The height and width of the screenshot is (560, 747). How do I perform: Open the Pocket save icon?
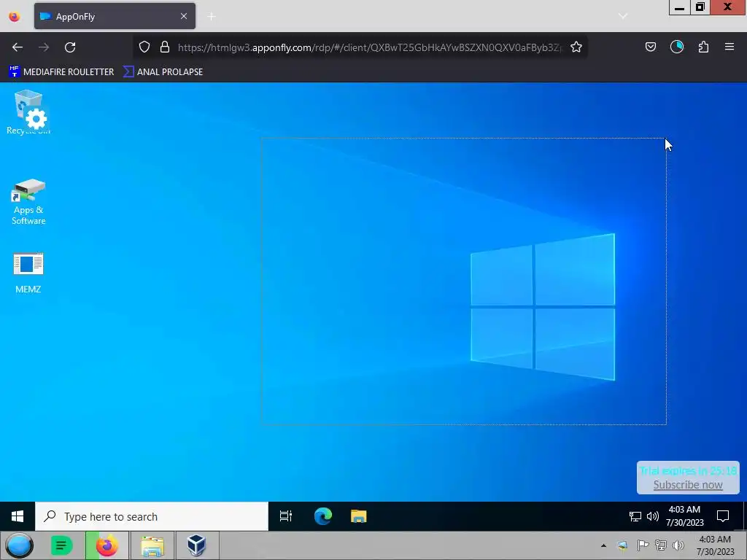(650, 47)
